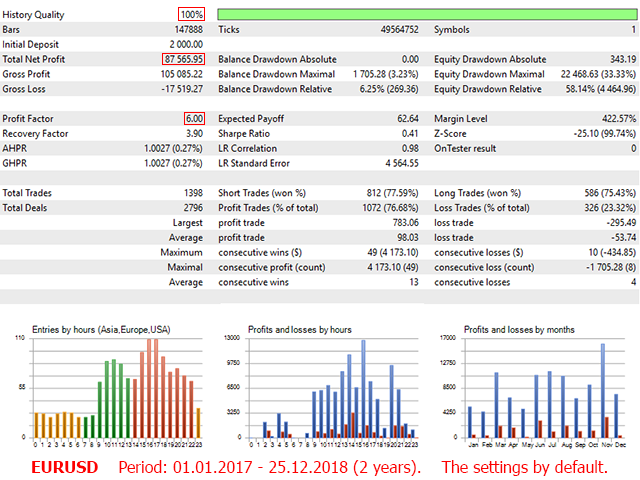Select the Profit Factor value 6.00
This screenshot has height=480, width=640.
(195, 119)
